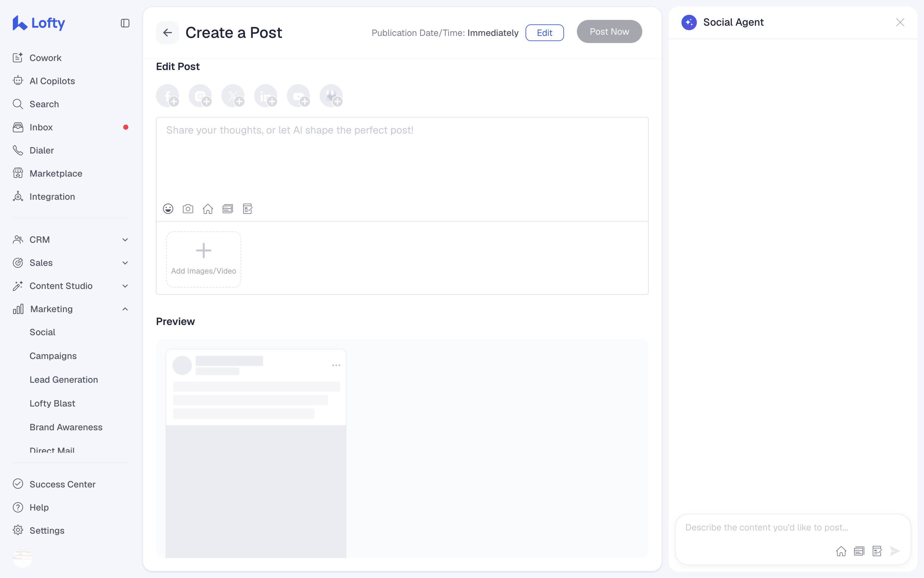
Task: Add an X (Twitter) account to the post
Action: pyautogui.click(x=233, y=96)
